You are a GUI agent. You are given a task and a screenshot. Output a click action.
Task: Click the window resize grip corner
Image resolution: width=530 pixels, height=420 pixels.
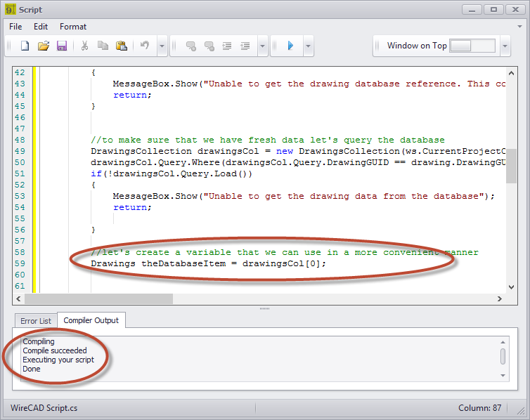pyautogui.click(x=521, y=410)
